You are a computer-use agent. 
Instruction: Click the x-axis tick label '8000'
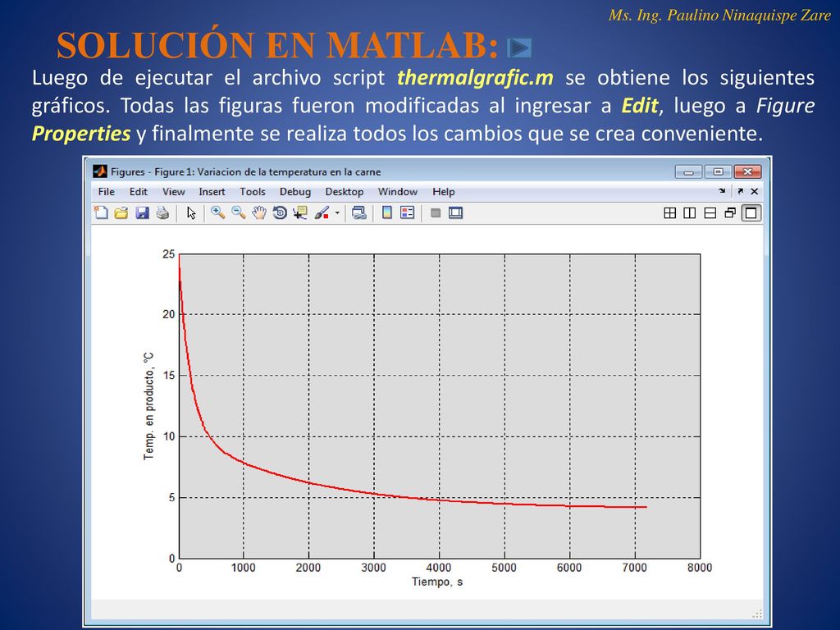click(700, 568)
